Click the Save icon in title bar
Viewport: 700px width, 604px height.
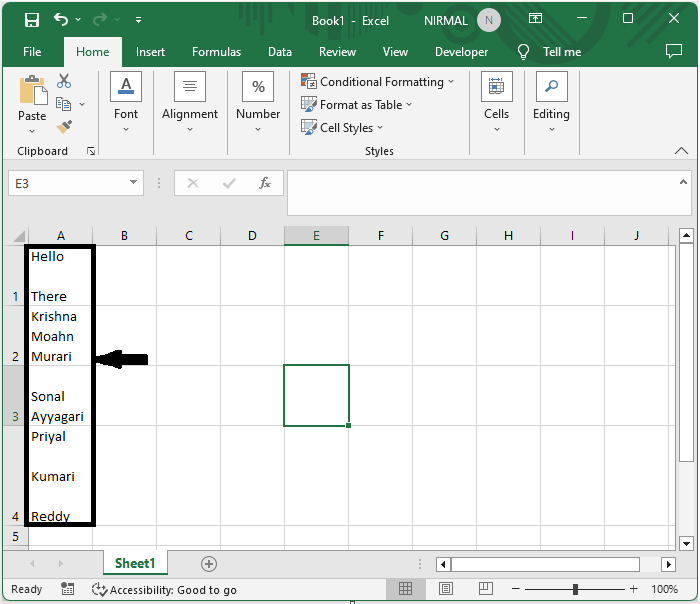(32, 20)
